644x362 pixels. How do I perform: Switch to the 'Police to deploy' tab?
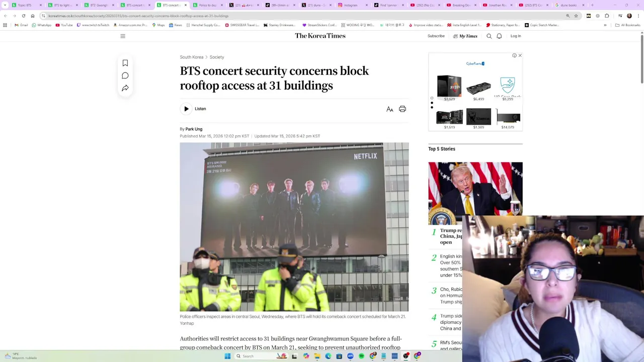pos(208,5)
